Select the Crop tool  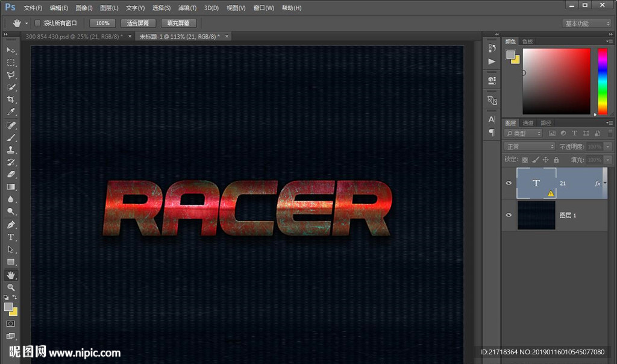pyautogui.click(x=11, y=99)
